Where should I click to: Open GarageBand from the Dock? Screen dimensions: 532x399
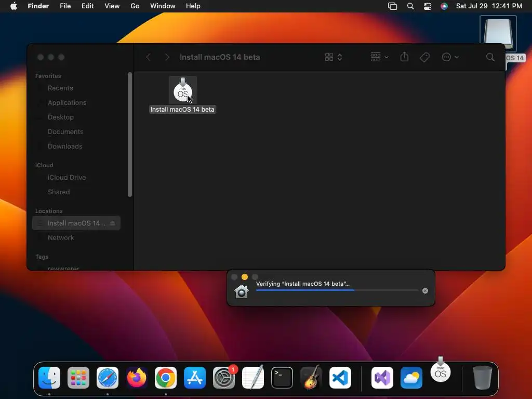[311, 377]
